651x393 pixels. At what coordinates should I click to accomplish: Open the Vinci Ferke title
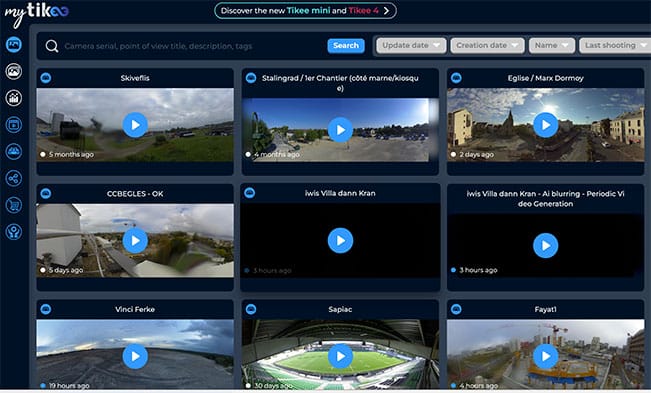coord(135,309)
